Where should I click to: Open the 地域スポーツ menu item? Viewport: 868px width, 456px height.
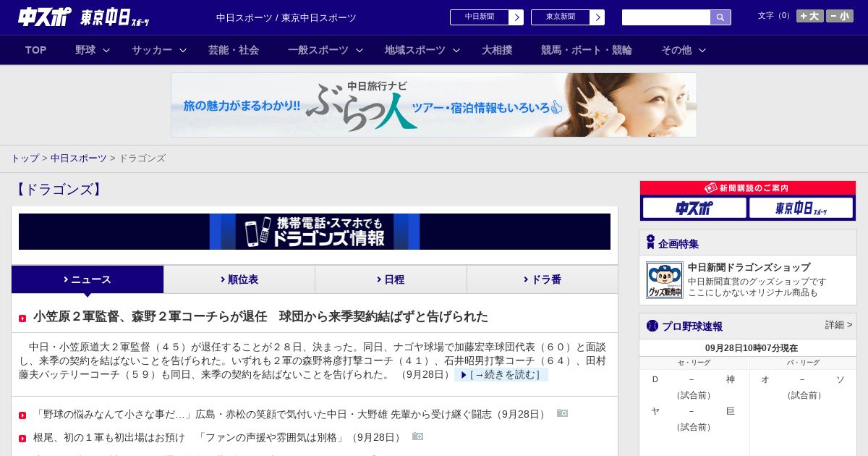415,50
